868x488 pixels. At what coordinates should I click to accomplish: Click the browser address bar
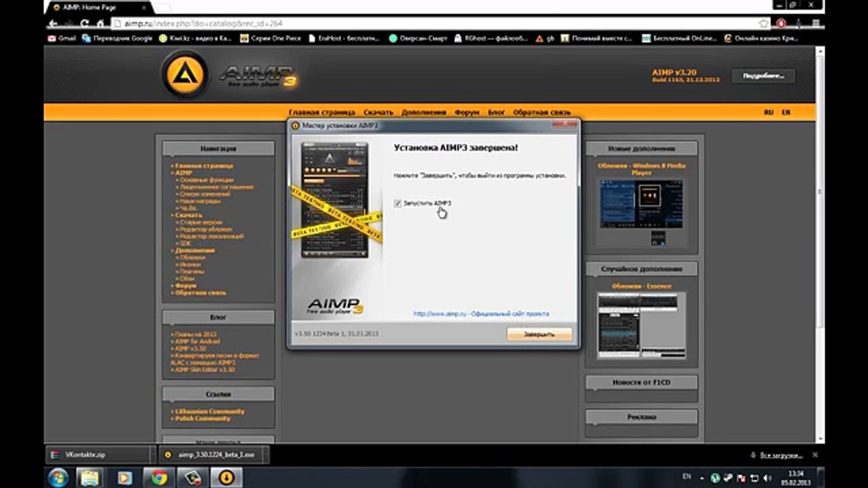tap(434, 23)
